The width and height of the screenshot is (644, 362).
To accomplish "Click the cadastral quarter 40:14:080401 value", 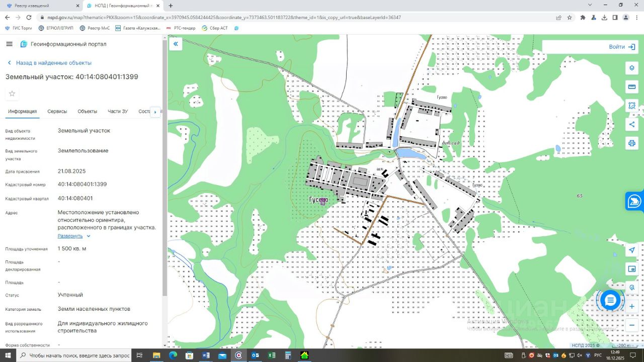I will click(x=75, y=198).
